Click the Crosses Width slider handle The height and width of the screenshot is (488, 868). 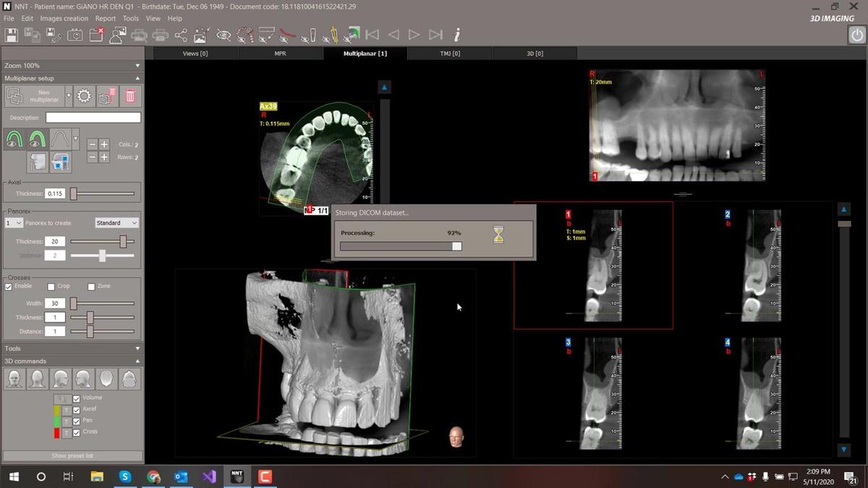pos(73,303)
